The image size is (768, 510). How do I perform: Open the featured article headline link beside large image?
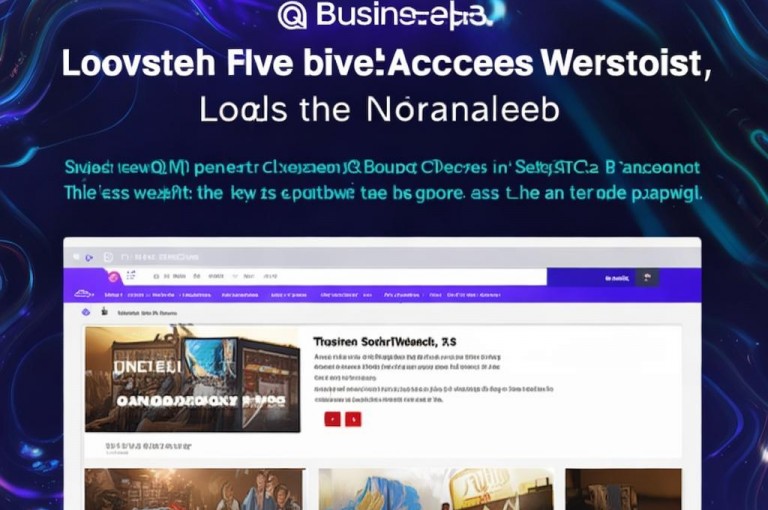tap(384, 342)
